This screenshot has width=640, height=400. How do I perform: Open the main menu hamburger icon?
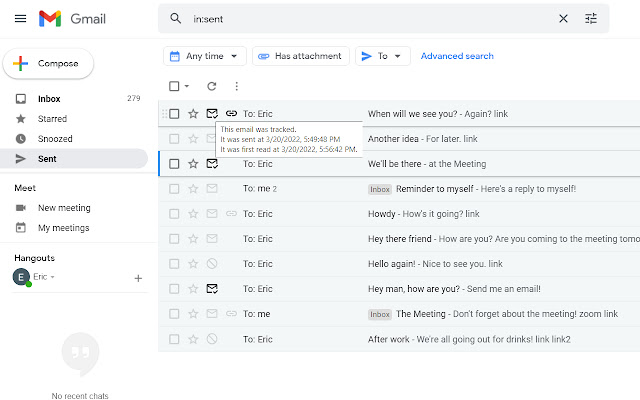coord(20,18)
